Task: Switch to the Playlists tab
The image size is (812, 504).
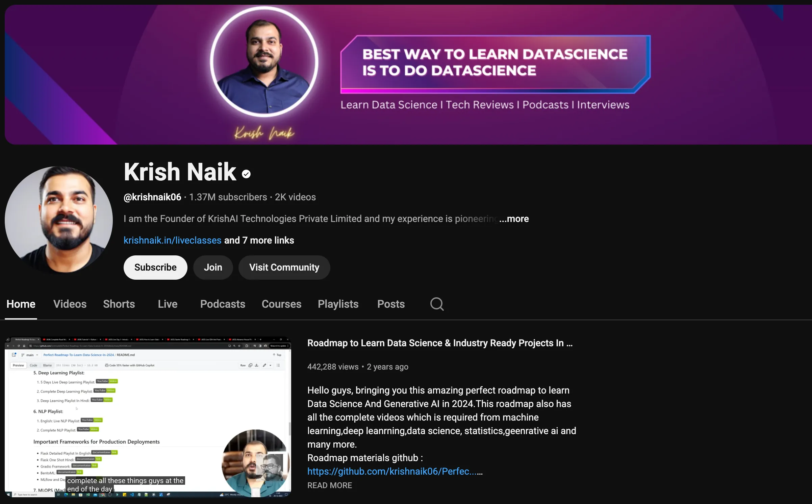Action: [338, 304]
